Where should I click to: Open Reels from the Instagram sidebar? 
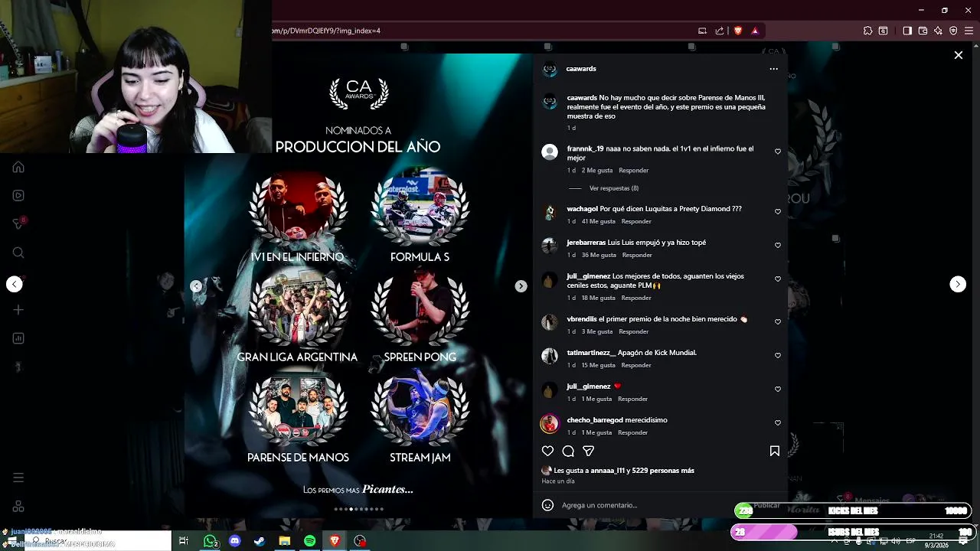coord(18,195)
